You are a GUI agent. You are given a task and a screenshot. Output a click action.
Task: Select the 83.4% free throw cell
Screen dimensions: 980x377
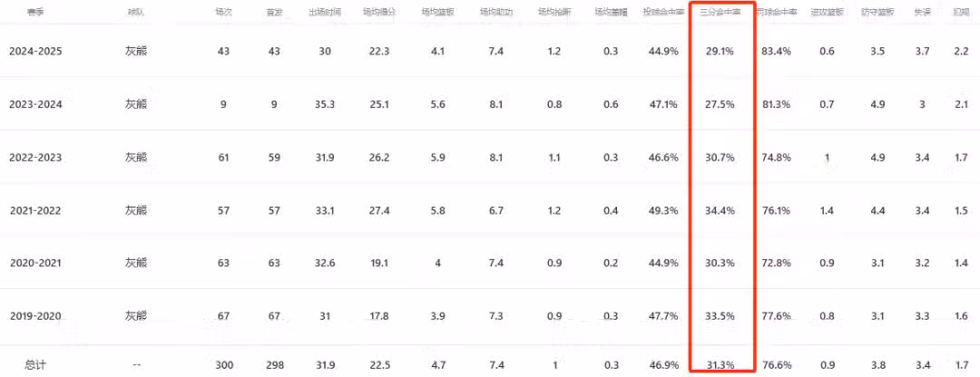point(777,52)
